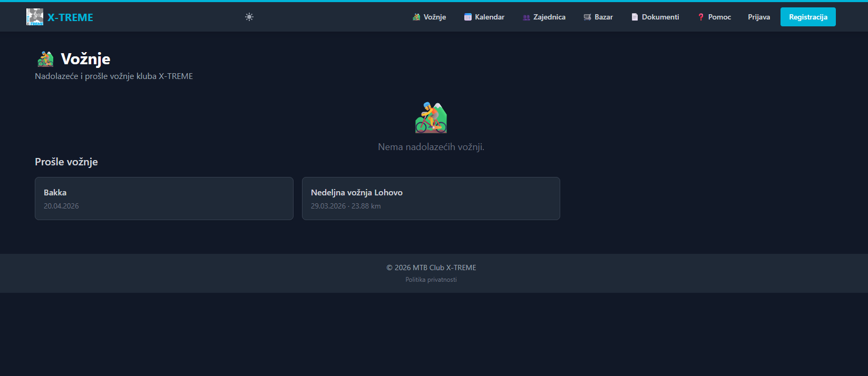Open the Bakka past ride card

click(164, 199)
